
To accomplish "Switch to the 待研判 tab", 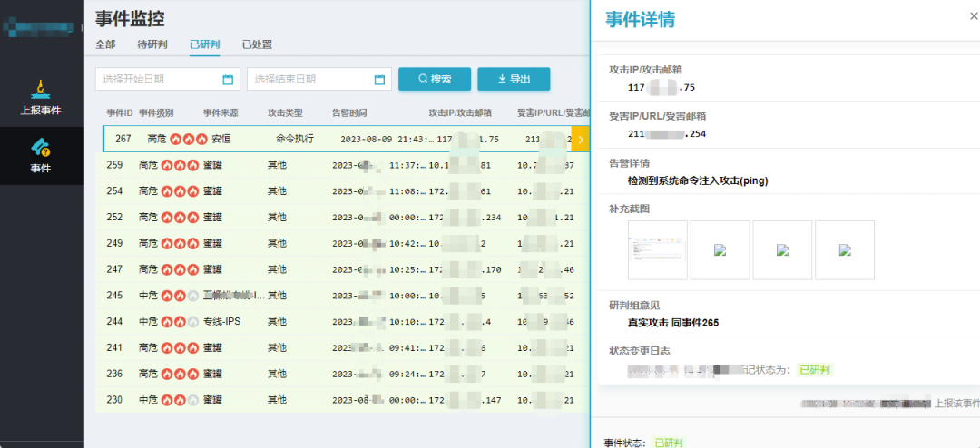I will click(x=151, y=44).
